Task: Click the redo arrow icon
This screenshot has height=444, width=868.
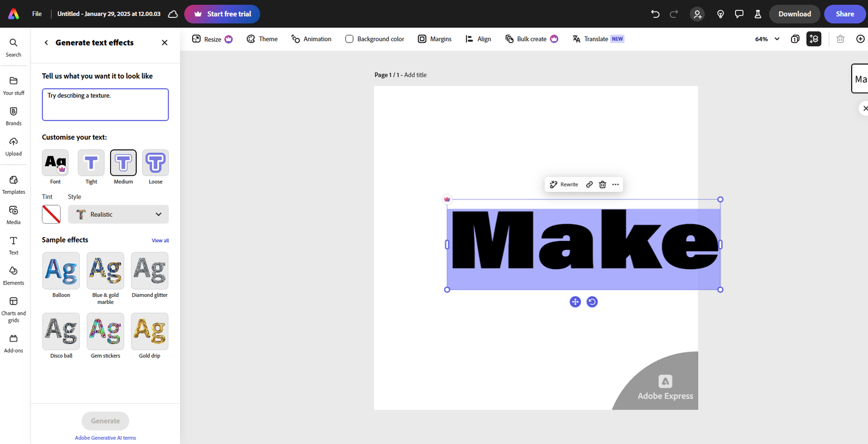Action: pos(674,14)
